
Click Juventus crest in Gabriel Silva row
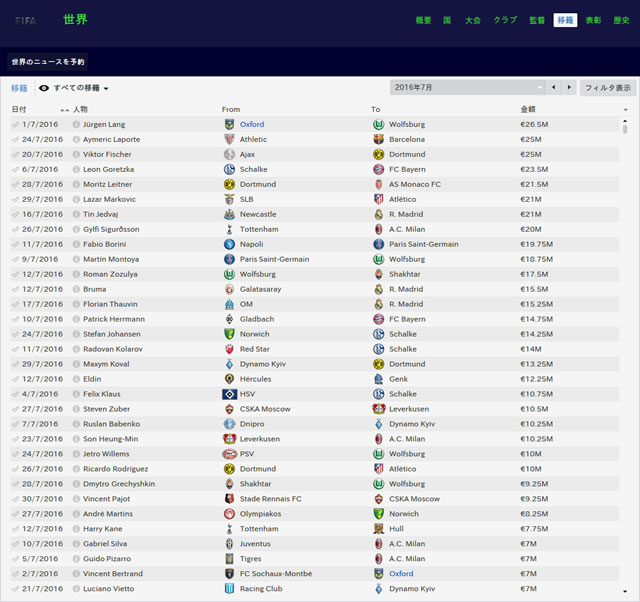[x=229, y=544]
